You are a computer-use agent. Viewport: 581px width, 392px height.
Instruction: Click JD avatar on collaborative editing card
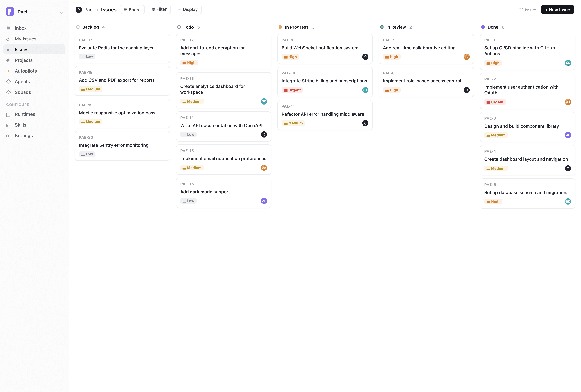(467, 57)
